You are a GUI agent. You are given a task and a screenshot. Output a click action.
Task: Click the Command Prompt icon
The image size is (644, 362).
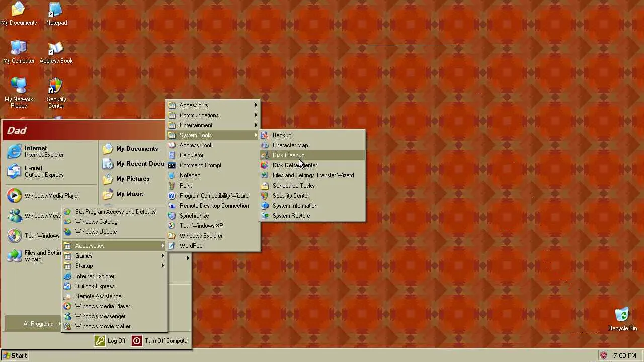[x=172, y=165]
